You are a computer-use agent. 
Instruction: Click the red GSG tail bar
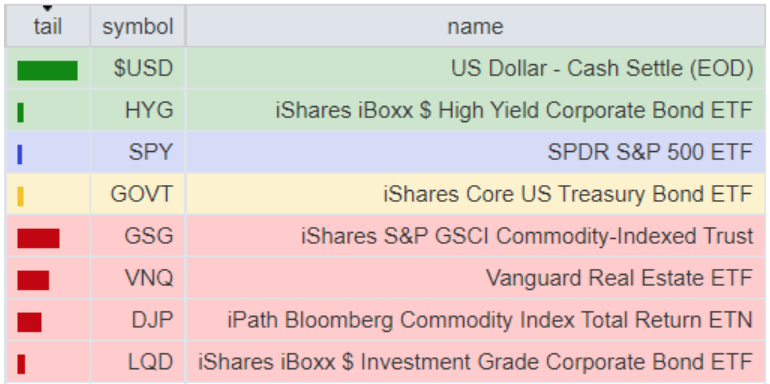tap(38, 238)
